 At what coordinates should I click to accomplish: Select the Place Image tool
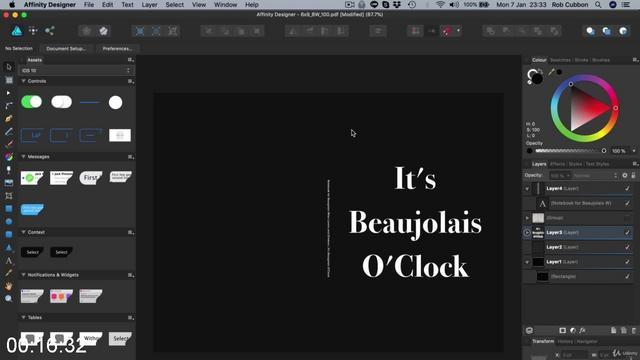9,183
